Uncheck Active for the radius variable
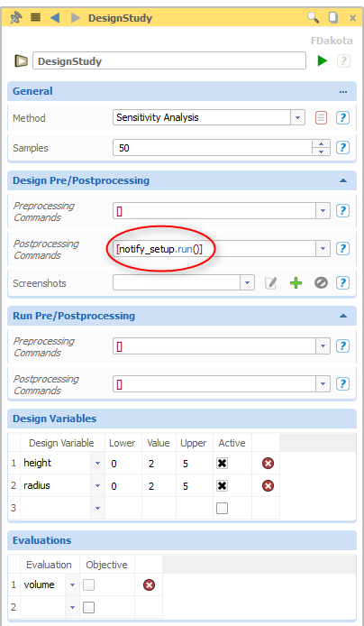The width and height of the screenshot is (364, 626). point(222,486)
